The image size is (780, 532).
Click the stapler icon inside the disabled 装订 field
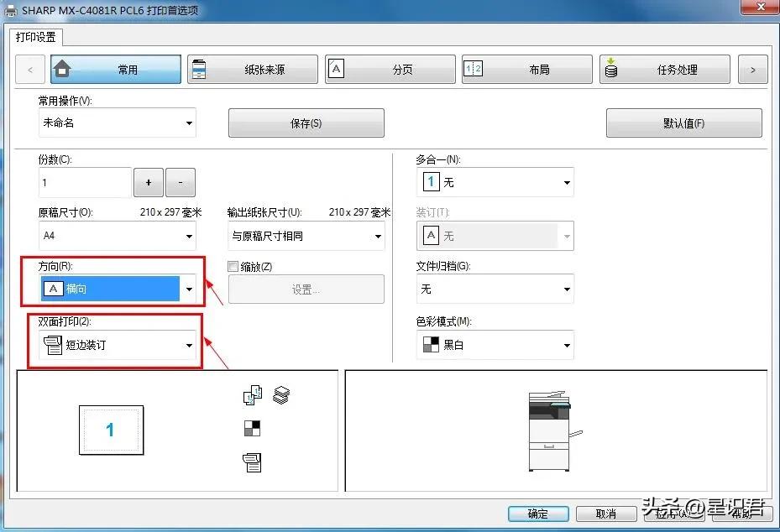(x=431, y=236)
